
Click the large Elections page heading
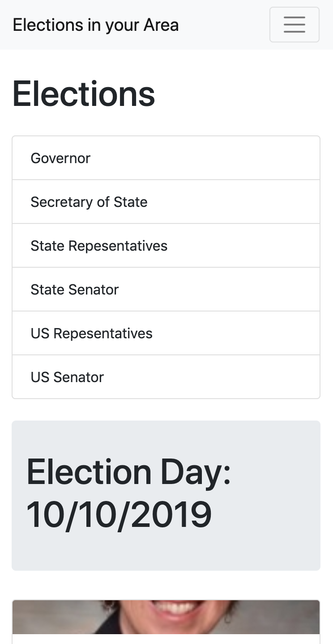[84, 93]
